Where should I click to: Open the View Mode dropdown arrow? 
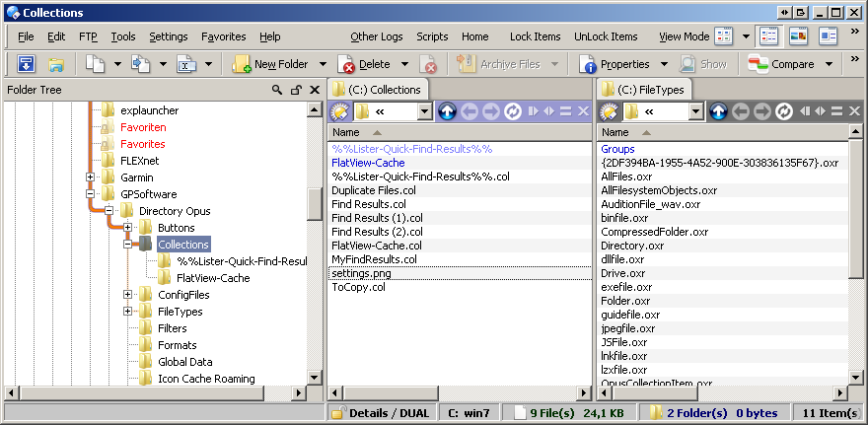coord(747,36)
